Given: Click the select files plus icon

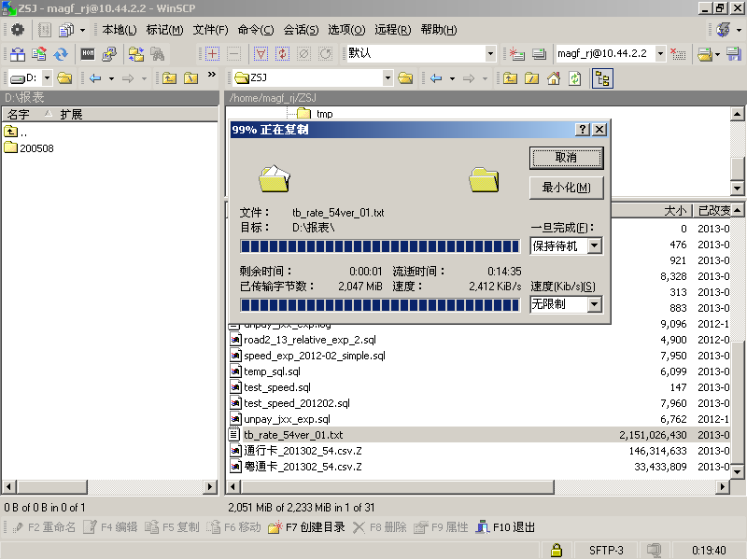Looking at the screenshot, I should coord(212,54).
